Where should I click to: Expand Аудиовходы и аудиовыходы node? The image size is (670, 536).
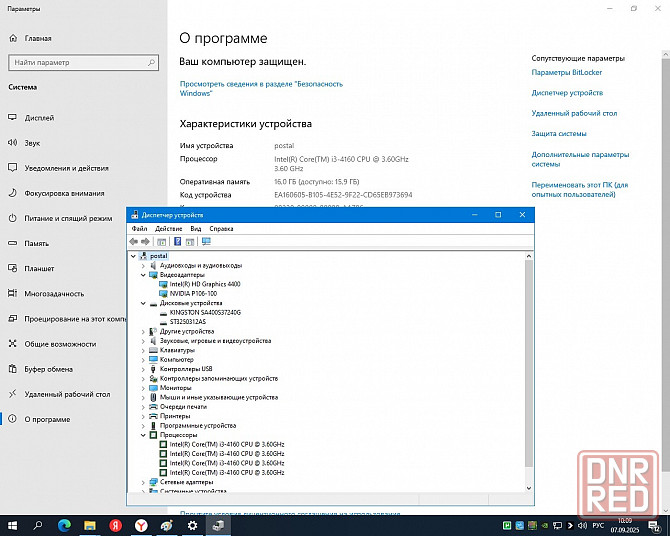pos(143,266)
